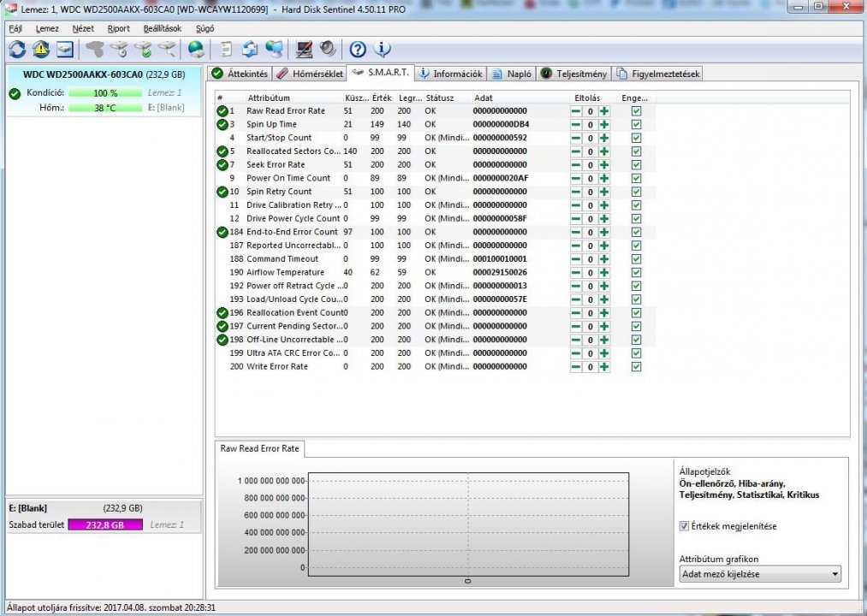867x616 pixels.
Task: Open the Lemez menu
Action: point(47,29)
